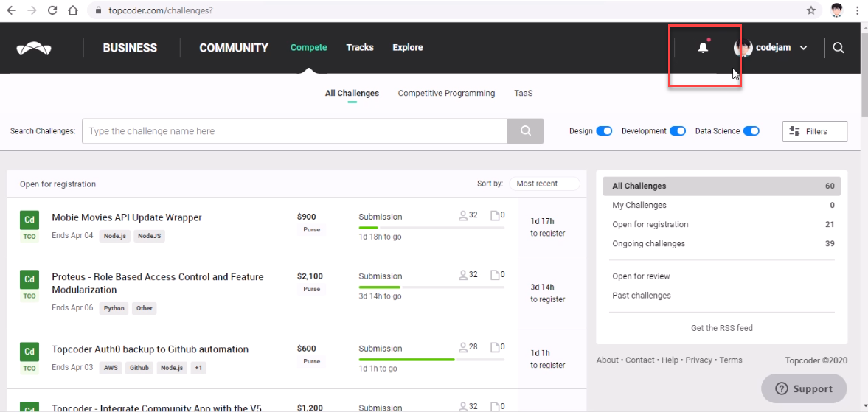Click the codejam profile avatar
This screenshot has width=868, height=415.
click(x=743, y=48)
